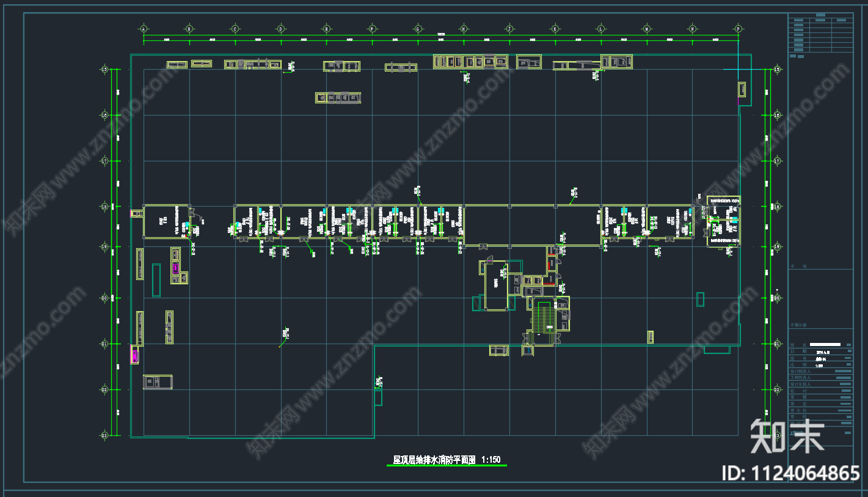Select column grid bubble H

click(464, 29)
